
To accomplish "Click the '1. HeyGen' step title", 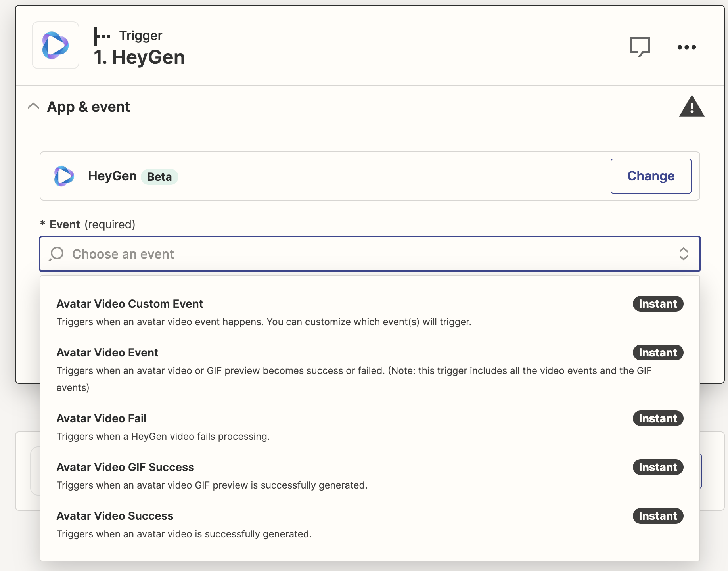I will tap(139, 57).
